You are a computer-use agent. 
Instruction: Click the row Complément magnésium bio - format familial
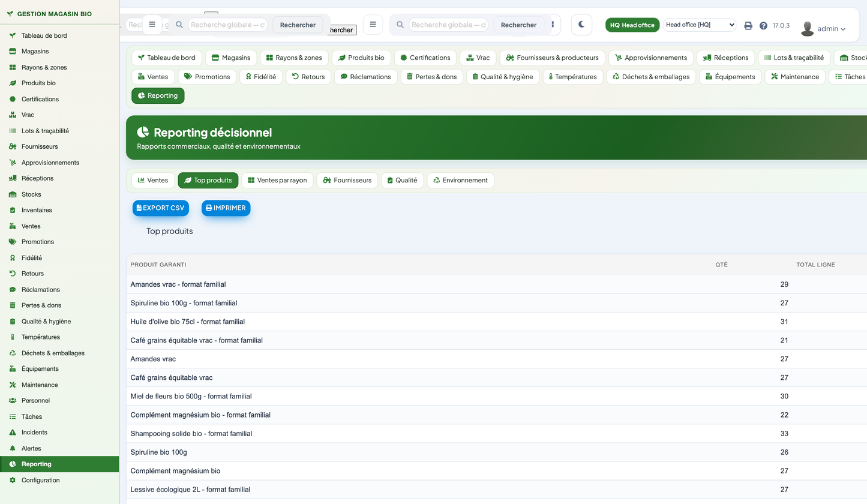click(497, 415)
